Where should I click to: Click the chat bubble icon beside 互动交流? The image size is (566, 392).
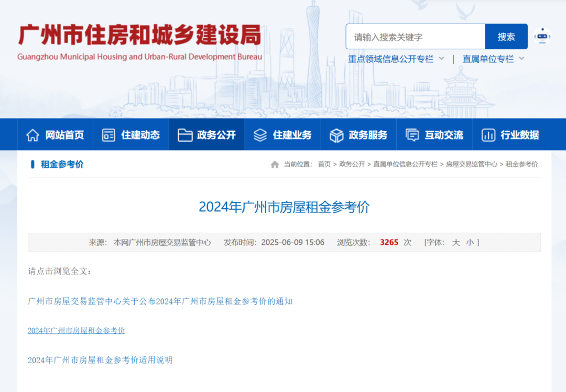[412, 135]
